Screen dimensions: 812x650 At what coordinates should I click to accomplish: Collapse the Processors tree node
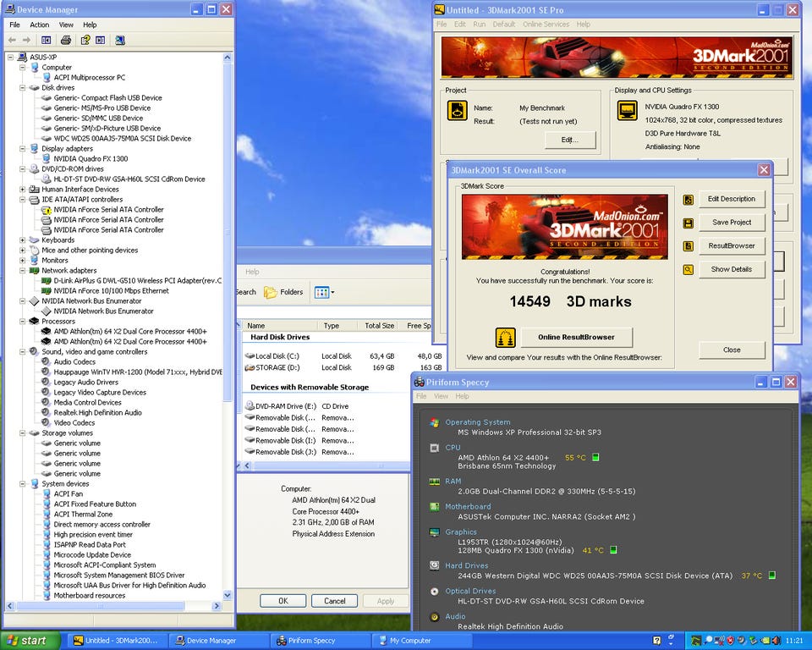(23, 322)
